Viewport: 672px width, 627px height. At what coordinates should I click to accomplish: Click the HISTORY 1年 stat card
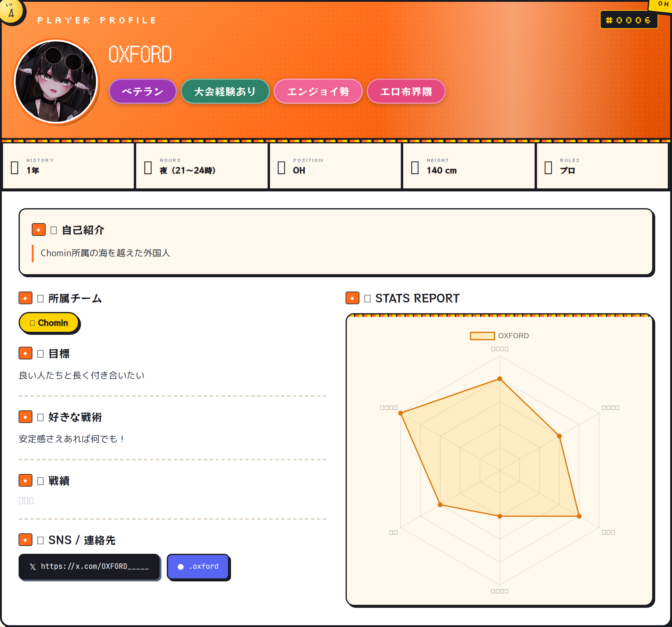[x=68, y=166]
